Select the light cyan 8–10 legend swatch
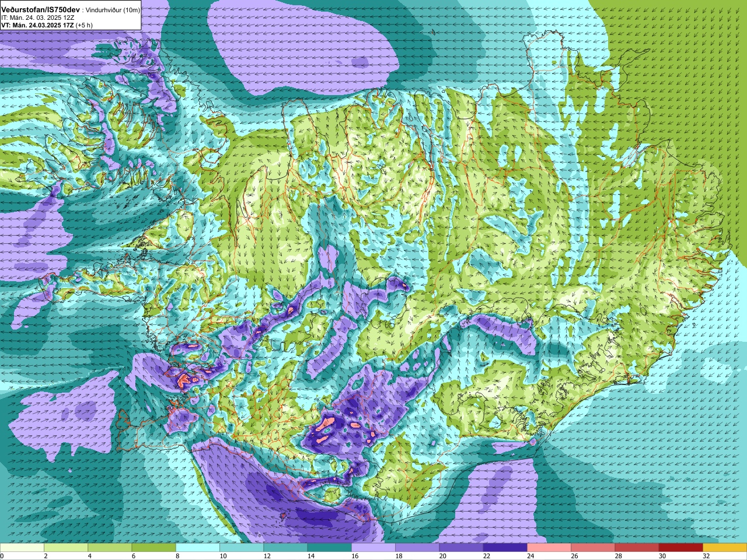The height and width of the screenshot is (560, 747). coord(198,548)
